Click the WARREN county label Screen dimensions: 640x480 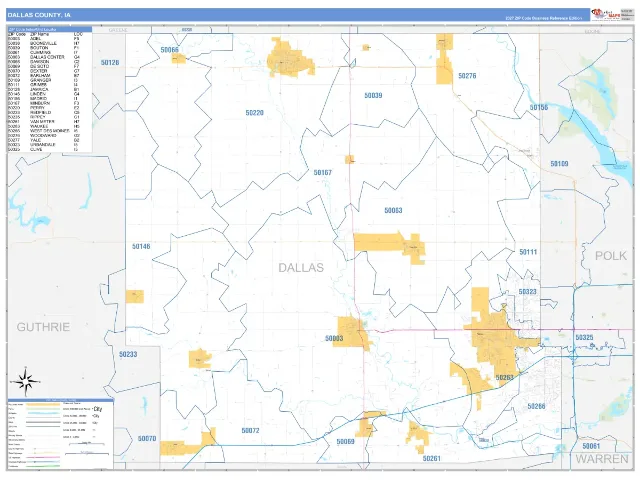602,459
